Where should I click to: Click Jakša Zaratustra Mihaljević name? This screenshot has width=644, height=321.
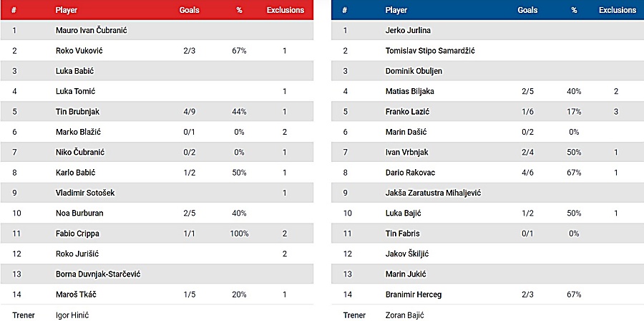click(433, 193)
